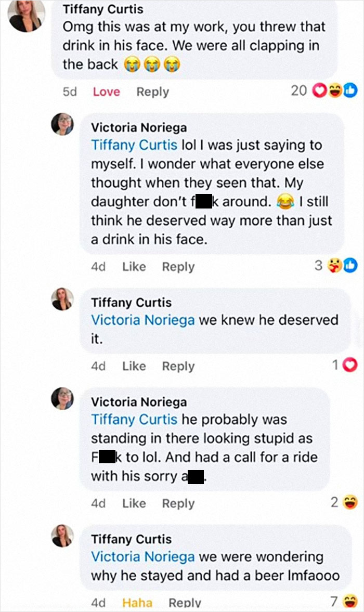Click Tiffany Curtis's name above the first comment

point(105,9)
